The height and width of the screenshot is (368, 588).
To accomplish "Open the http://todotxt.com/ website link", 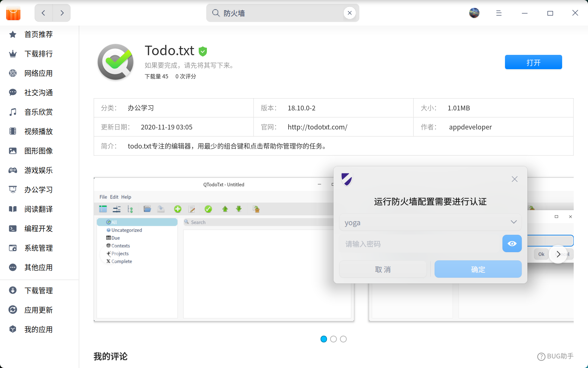I will 317,127.
